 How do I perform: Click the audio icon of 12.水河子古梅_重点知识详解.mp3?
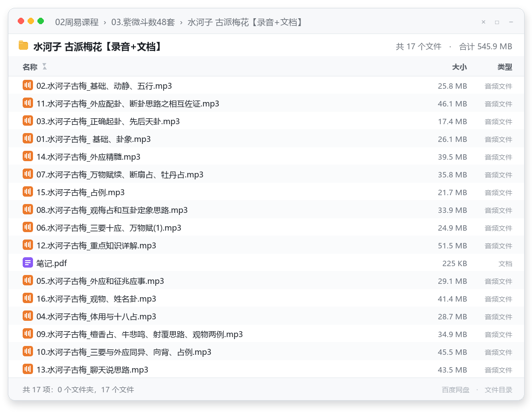tap(28, 245)
